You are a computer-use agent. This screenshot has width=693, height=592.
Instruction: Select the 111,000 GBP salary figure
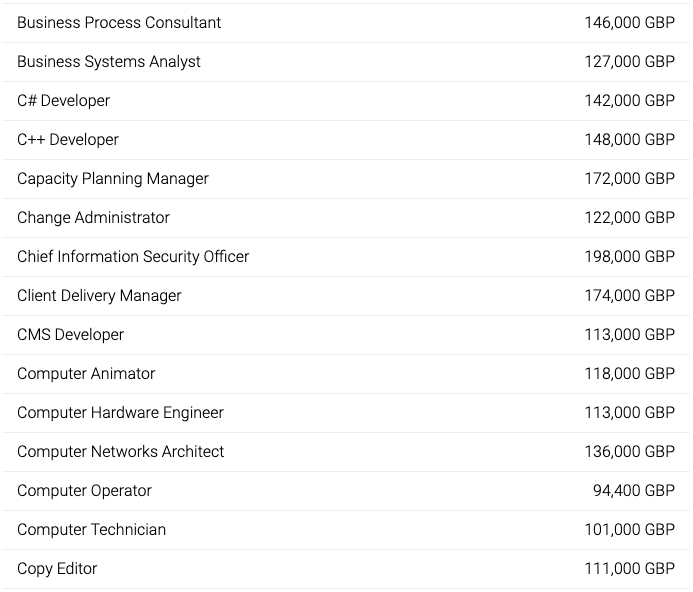pyautogui.click(x=629, y=569)
